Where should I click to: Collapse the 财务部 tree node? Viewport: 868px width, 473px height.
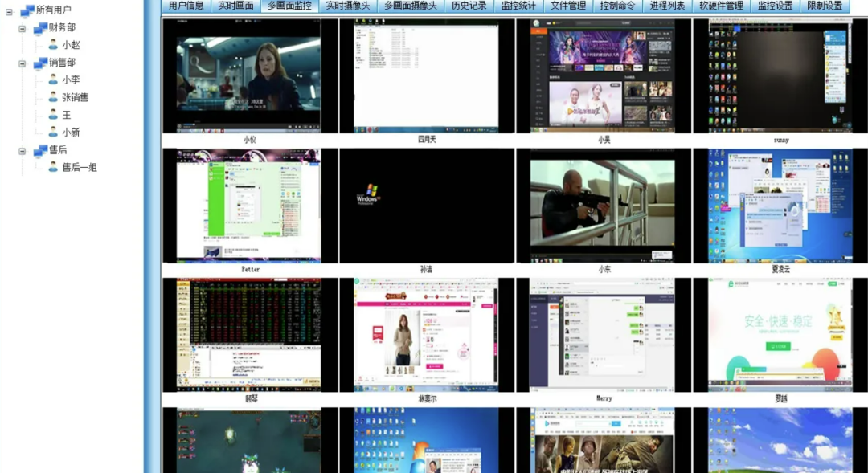(23, 28)
